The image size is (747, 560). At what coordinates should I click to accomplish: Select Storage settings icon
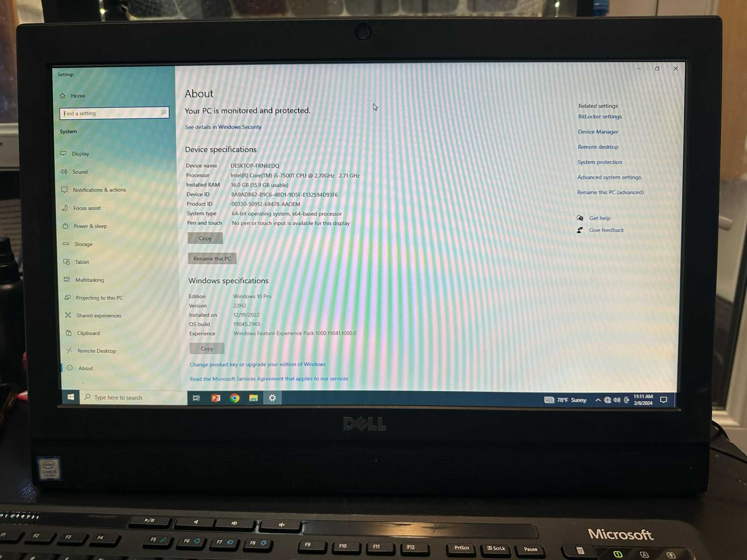(67, 244)
